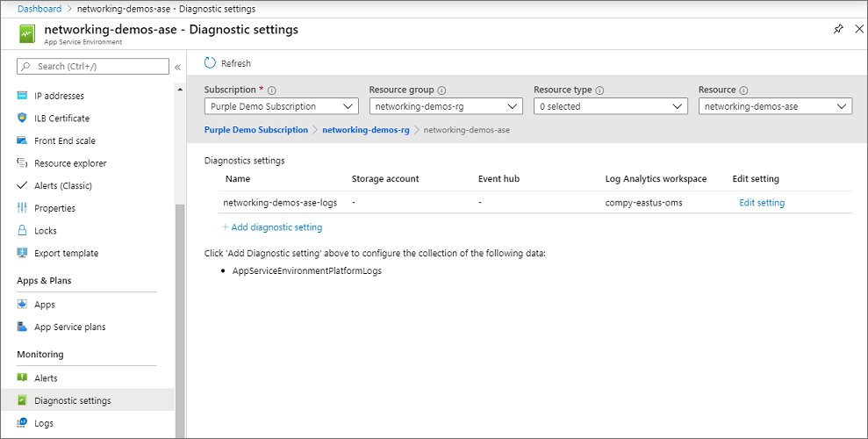The width and height of the screenshot is (868, 439).
Task: Click Edit setting link
Action: pos(762,203)
